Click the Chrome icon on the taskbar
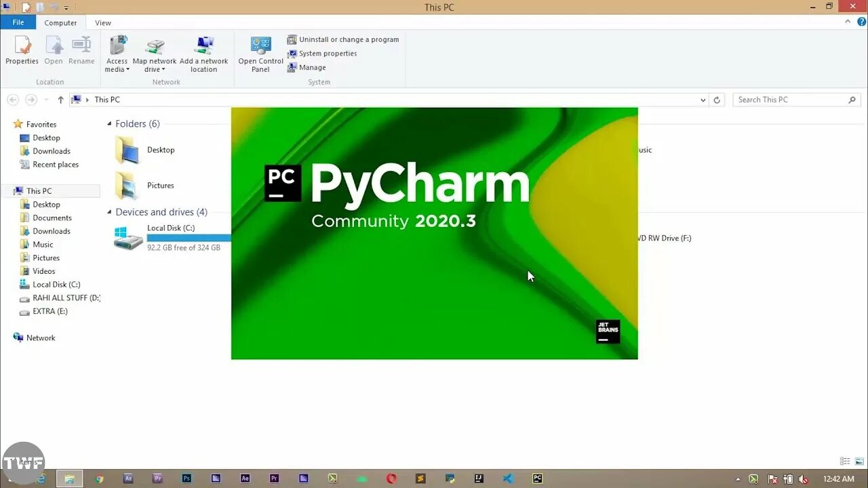 click(99, 479)
